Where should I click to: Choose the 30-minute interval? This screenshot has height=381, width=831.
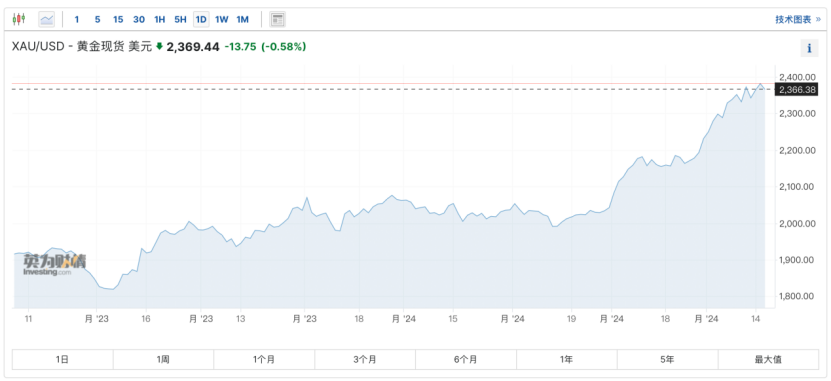139,20
